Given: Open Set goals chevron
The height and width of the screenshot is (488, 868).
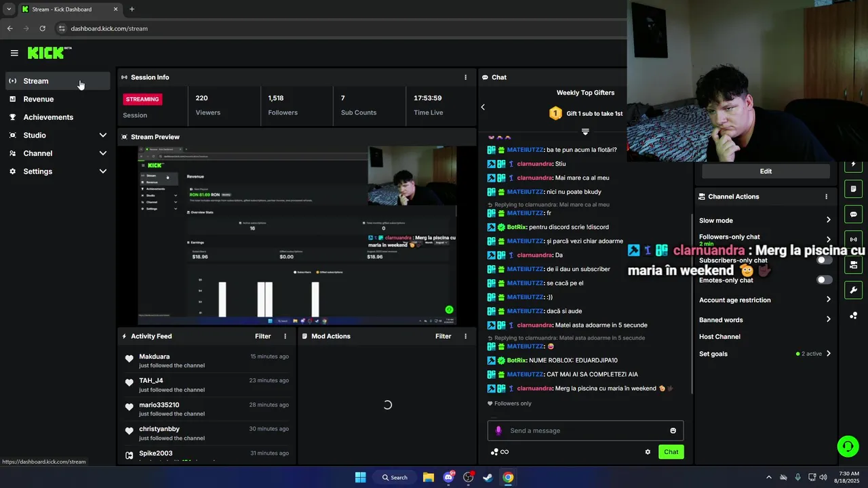Looking at the screenshot, I should tap(828, 354).
